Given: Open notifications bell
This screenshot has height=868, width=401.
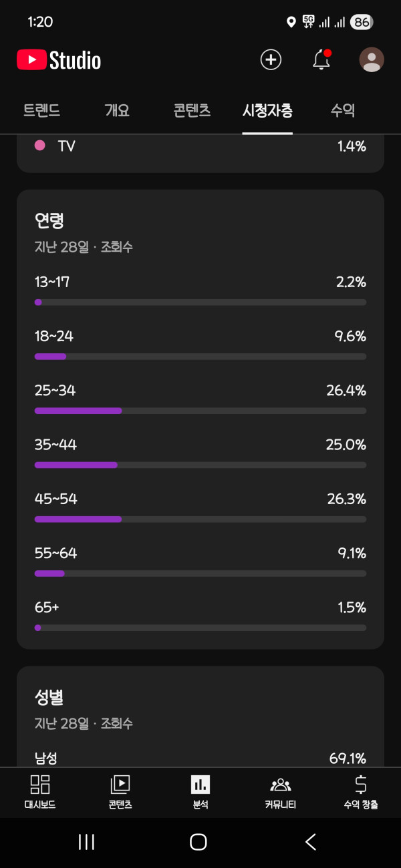Looking at the screenshot, I should 321,59.
